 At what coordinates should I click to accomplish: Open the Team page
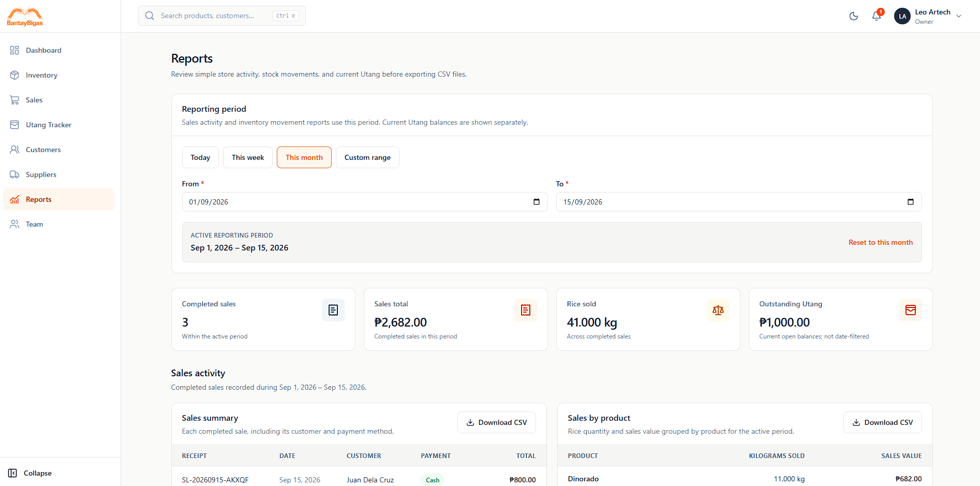pos(58,224)
